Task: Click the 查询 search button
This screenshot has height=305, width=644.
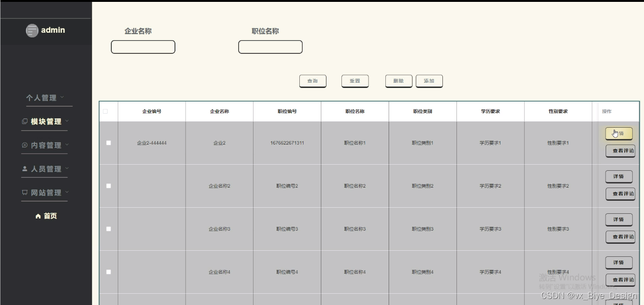Action: [312, 81]
